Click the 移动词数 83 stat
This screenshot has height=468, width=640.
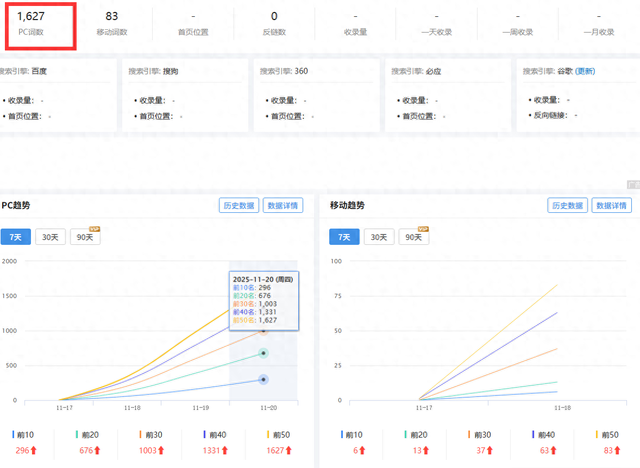tap(112, 23)
